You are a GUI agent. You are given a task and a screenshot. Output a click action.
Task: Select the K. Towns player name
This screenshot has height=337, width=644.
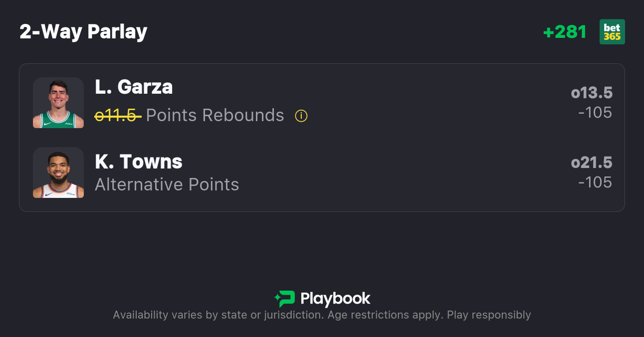pyautogui.click(x=139, y=162)
